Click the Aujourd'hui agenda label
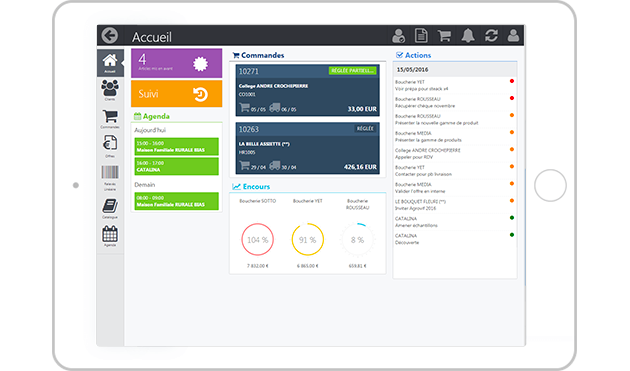 pyautogui.click(x=150, y=130)
